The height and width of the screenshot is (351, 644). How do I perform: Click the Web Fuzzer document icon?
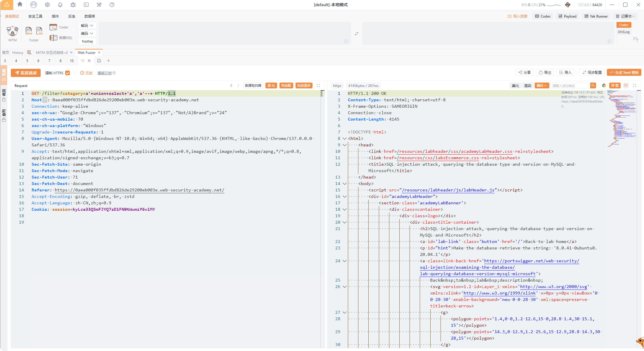29,31
